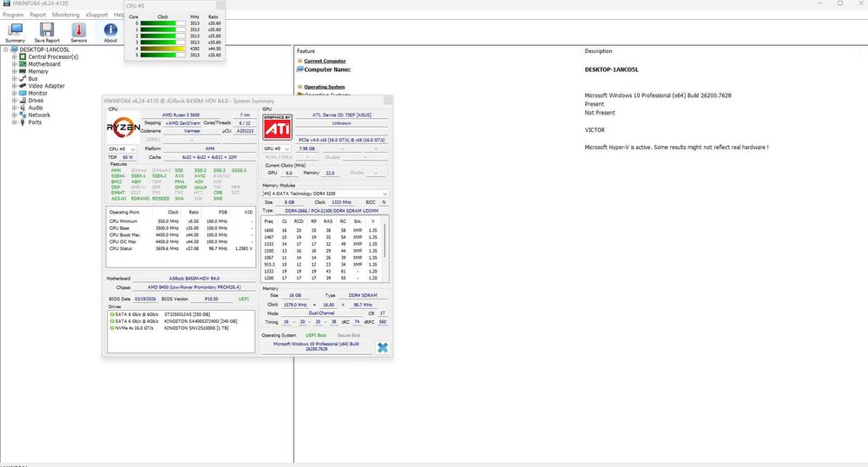The height and width of the screenshot is (467, 868).
Task: Click the Operating System folder icon
Action: [x=299, y=87]
